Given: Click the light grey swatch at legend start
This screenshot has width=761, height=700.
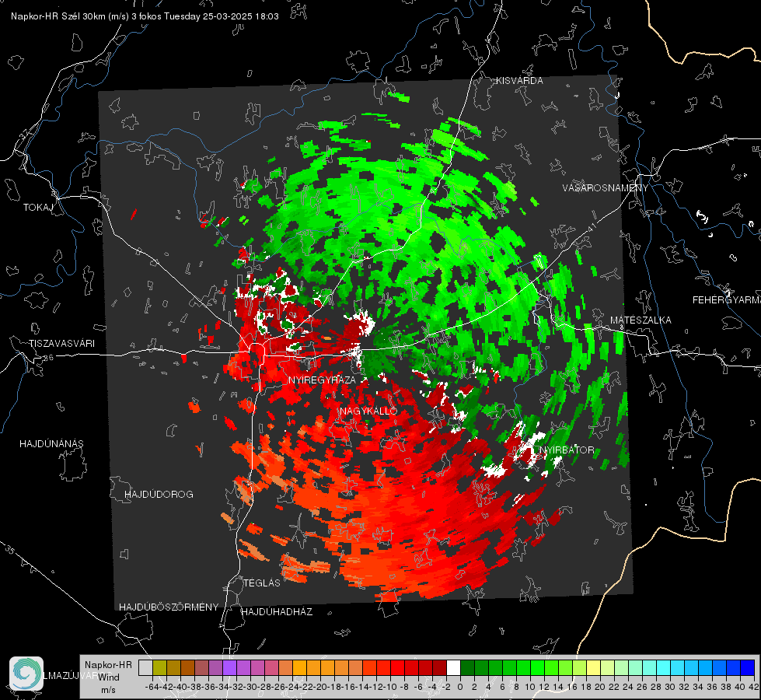Looking at the screenshot, I should pyautogui.click(x=145, y=667).
